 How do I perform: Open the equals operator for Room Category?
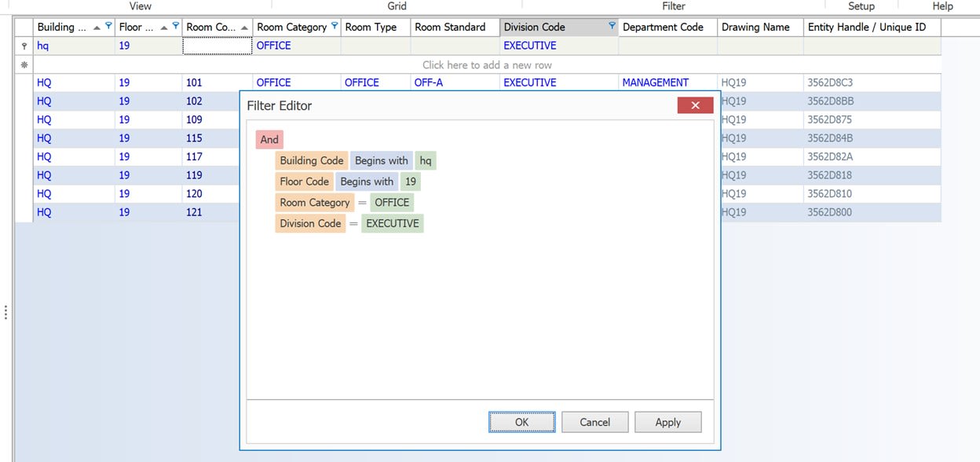(x=363, y=203)
